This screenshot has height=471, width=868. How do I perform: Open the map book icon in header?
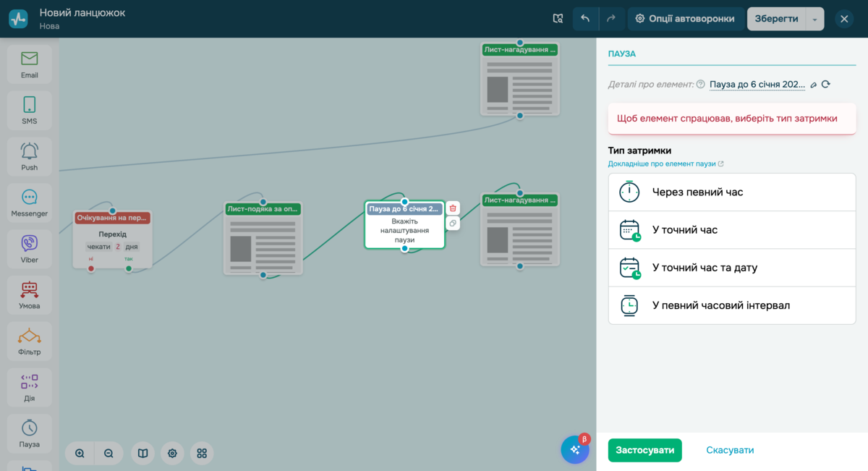coord(558,19)
